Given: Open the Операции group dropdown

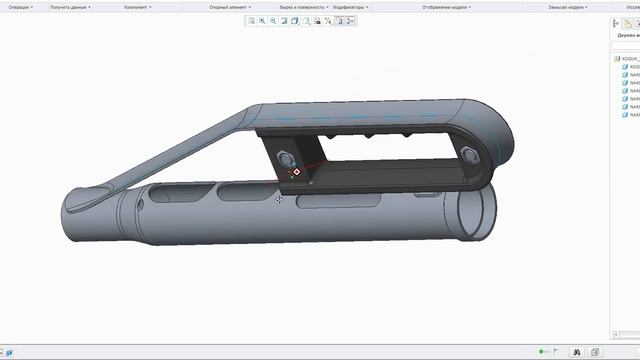Looking at the screenshot, I should pos(21,7).
